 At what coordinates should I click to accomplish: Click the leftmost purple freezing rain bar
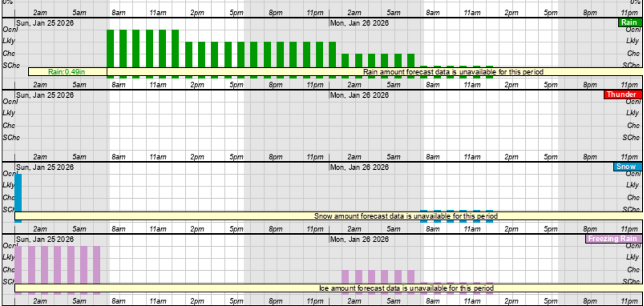[x=18, y=264]
